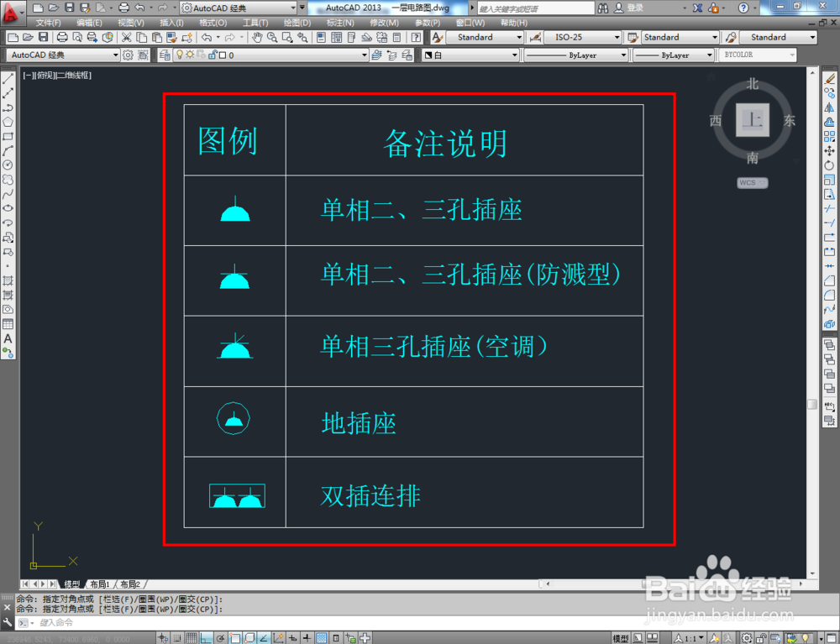Image resolution: width=840 pixels, height=644 pixels.
Task: Select the Polyline drawing tool
Action: 9,107
